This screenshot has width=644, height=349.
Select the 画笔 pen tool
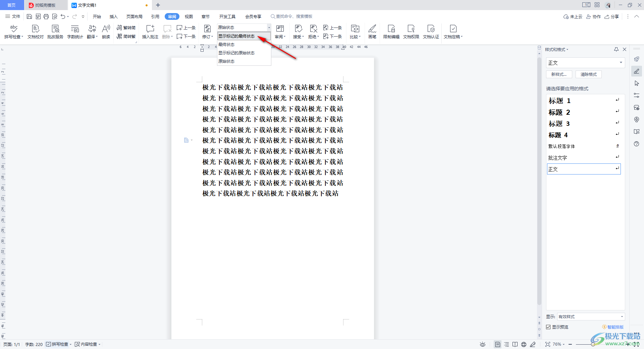tap(372, 32)
